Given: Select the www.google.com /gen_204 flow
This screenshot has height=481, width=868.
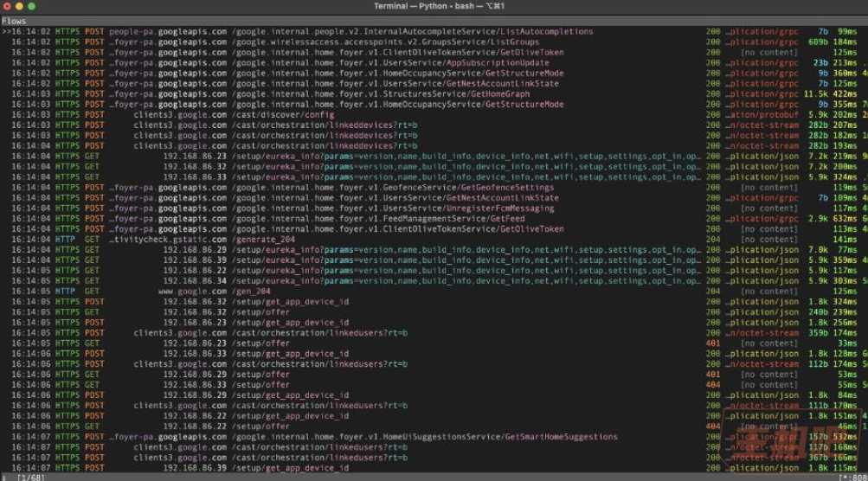Looking at the screenshot, I should (434, 292).
